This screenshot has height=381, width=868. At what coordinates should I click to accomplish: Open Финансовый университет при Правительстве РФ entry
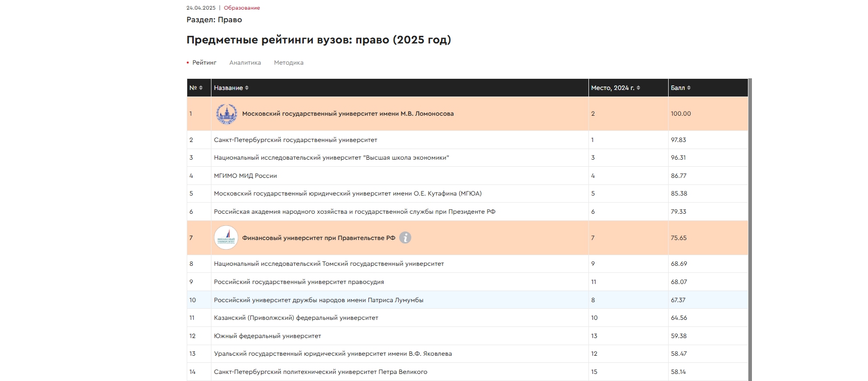[319, 238]
